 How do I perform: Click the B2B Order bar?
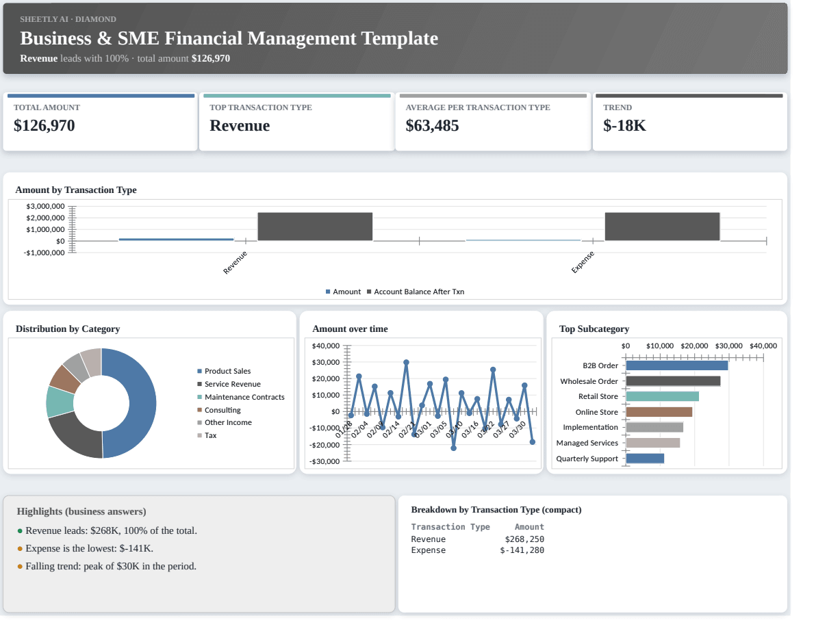(x=677, y=365)
